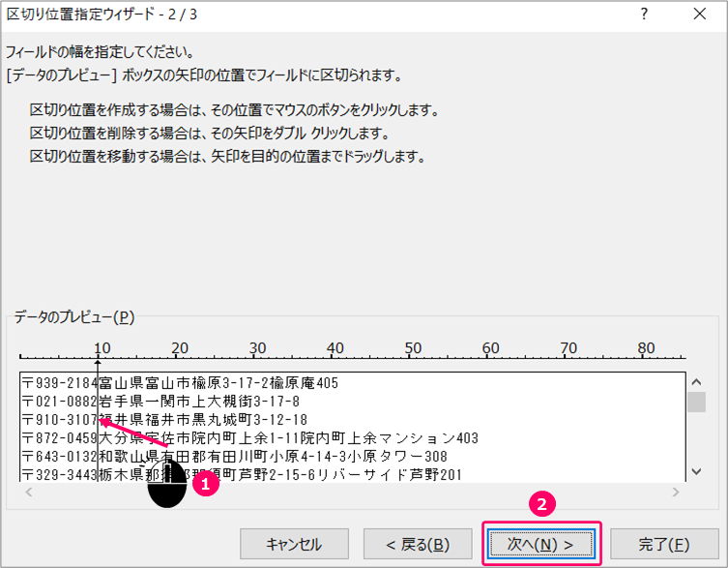Click the キャンセル button
The width and height of the screenshot is (728, 568).
[294, 544]
